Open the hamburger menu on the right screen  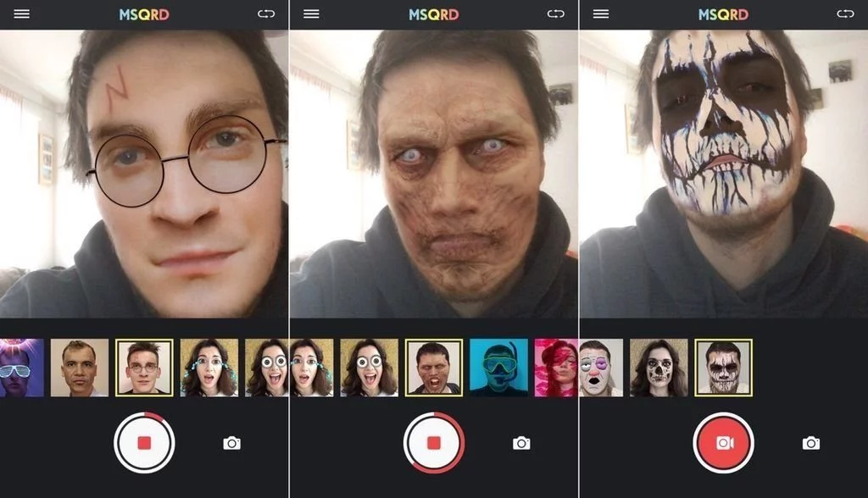point(602,14)
